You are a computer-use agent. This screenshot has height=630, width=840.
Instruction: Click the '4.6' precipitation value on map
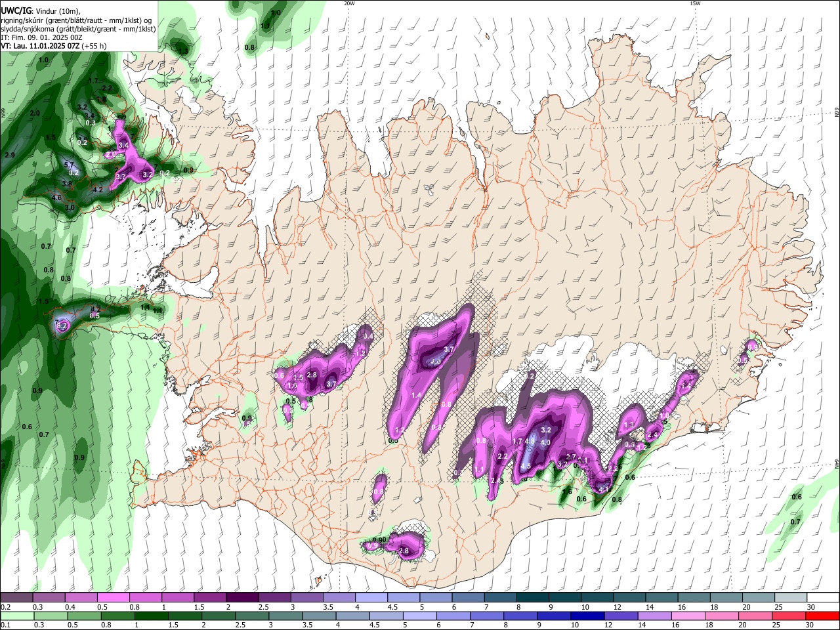coord(56,198)
